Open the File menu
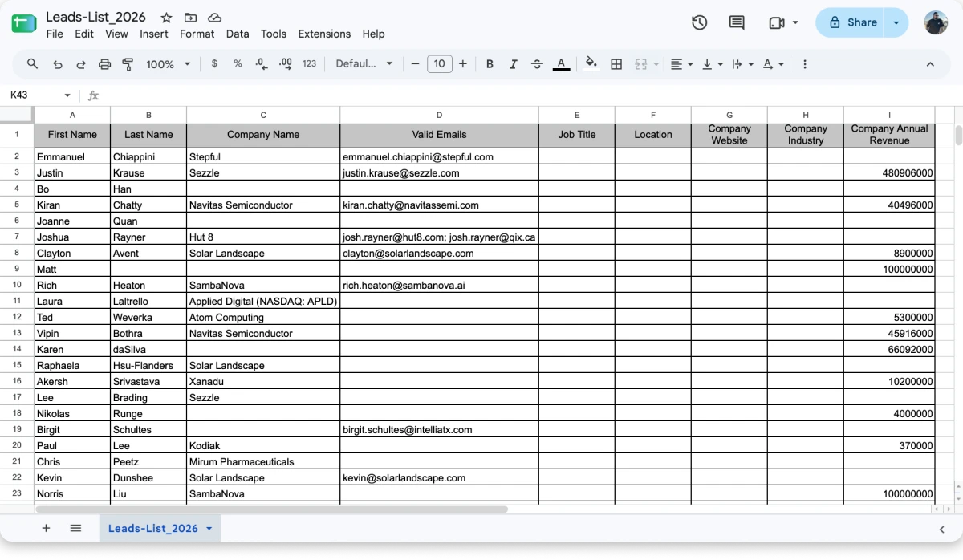This screenshot has height=560, width=963. [x=55, y=34]
